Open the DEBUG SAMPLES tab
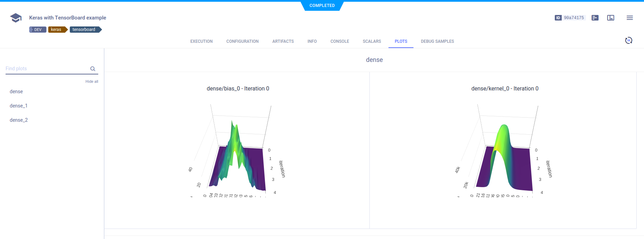The width and height of the screenshot is (644, 239). tap(437, 41)
